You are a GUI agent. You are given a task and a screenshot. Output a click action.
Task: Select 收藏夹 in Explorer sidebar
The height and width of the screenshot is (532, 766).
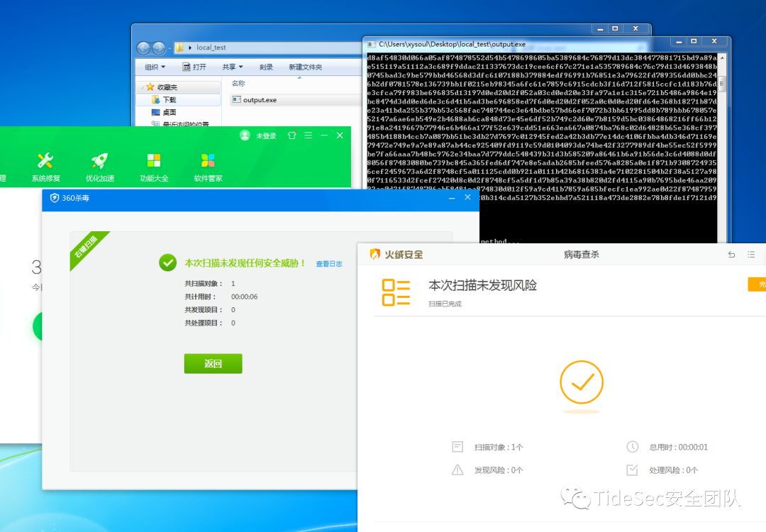[167, 87]
